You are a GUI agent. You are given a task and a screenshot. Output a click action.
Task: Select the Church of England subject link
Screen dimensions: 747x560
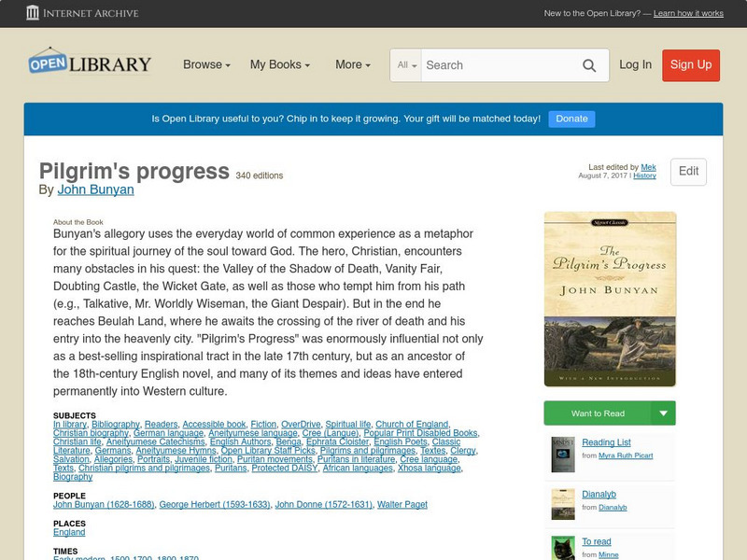[x=412, y=425]
